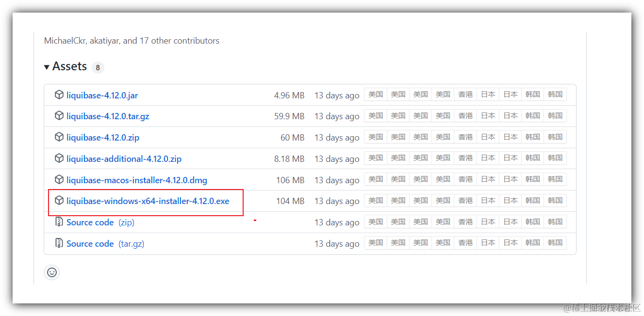Image resolution: width=644 pixels, height=316 pixels.
Task: Click '13 days ago' in liquibase-4.12.0.jar row
Action: (337, 95)
